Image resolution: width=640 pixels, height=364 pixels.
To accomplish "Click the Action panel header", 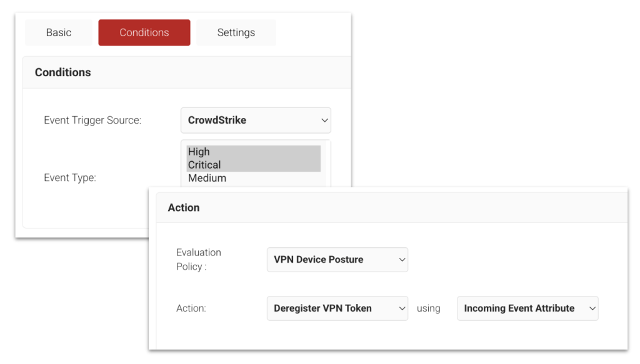I will [x=184, y=208].
